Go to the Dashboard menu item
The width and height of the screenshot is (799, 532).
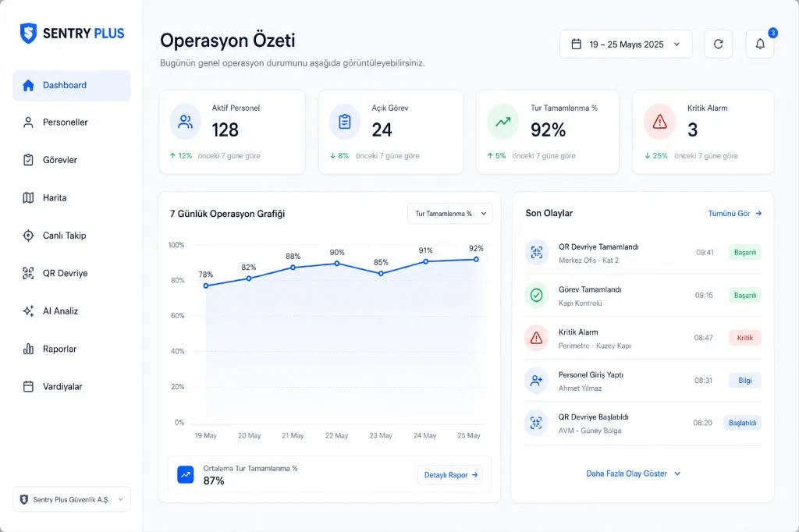tap(71, 85)
